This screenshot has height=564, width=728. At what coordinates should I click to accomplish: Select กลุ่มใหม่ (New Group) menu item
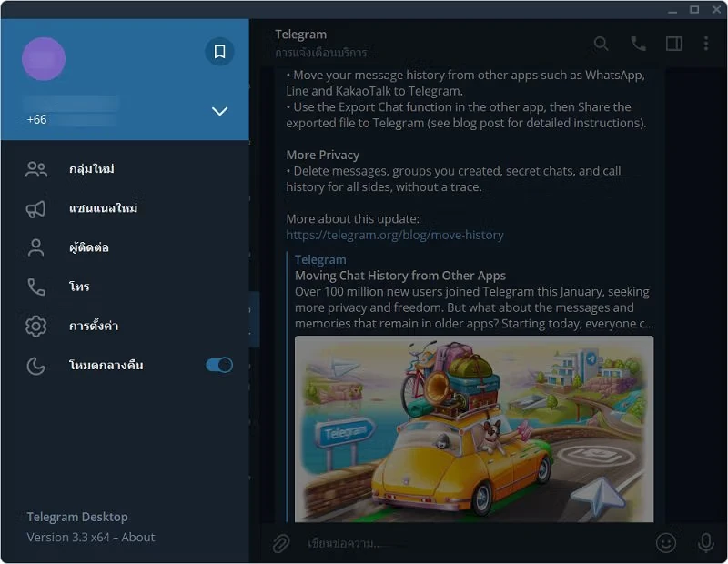pyautogui.click(x=91, y=169)
